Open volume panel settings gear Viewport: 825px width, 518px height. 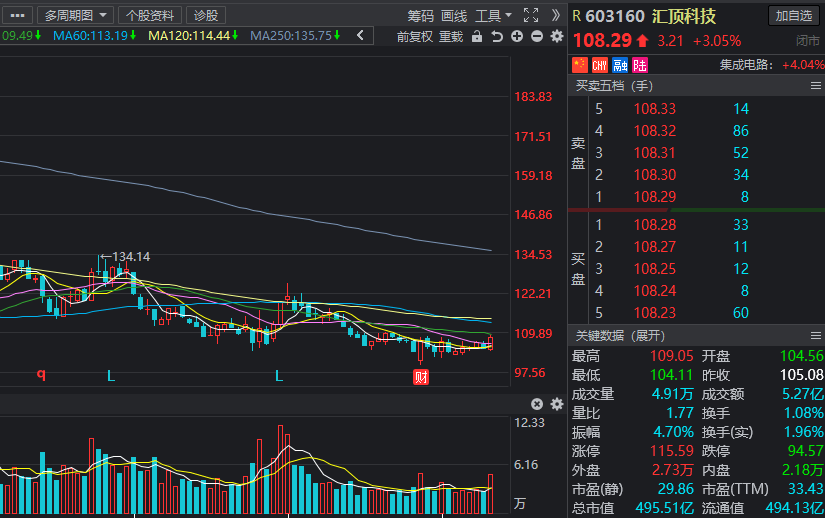(557, 404)
